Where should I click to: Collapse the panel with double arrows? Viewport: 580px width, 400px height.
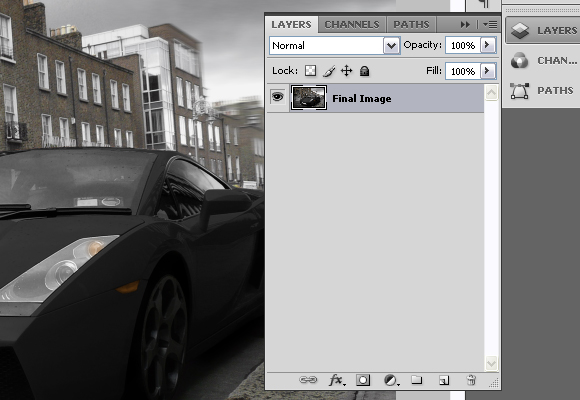pos(465,24)
